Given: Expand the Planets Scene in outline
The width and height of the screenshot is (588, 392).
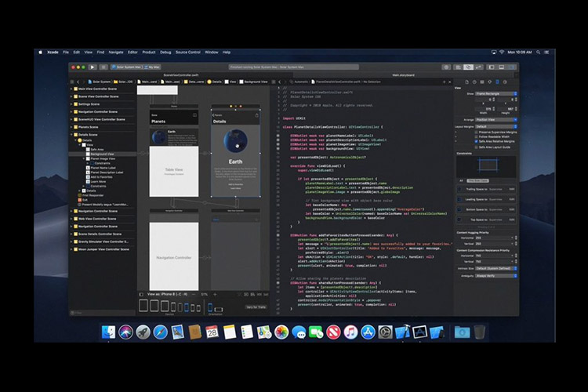Looking at the screenshot, I should coord(71,127).
